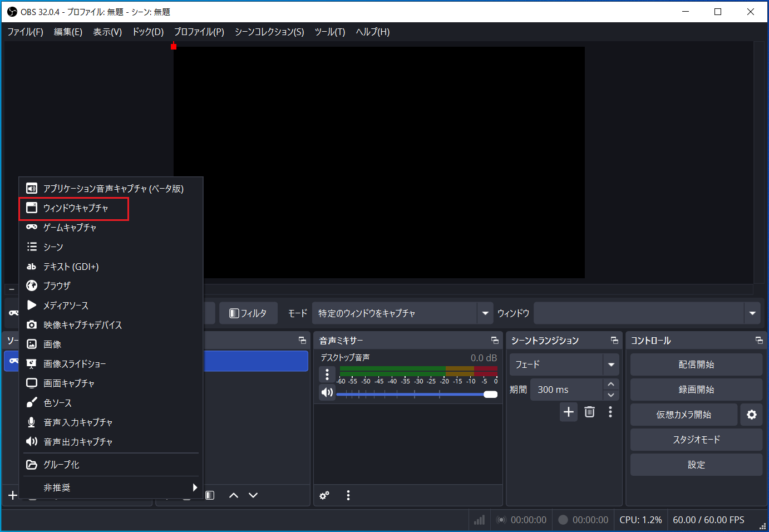Screen dimensions: 769x532
Task: Start recording with 録画開始
Action: (x=696, y=390)
